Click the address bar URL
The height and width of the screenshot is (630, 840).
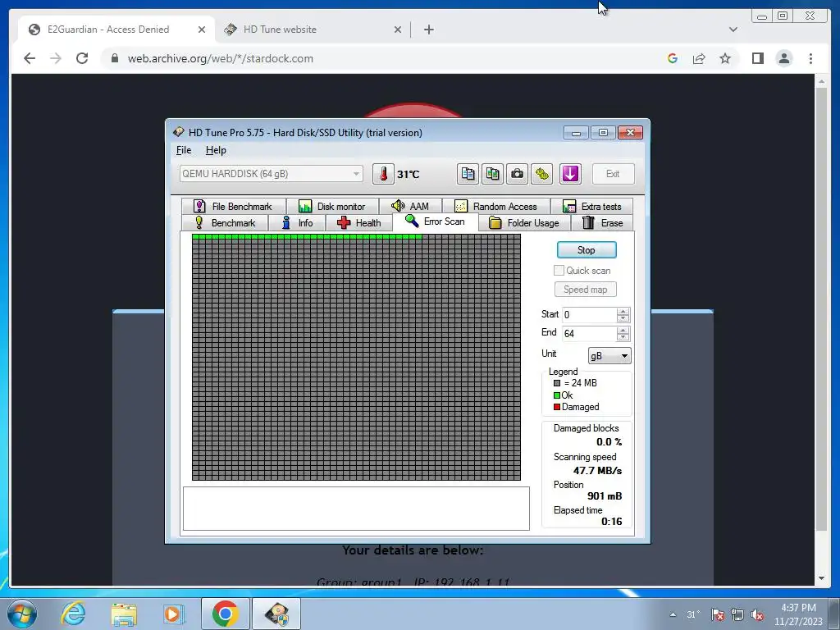click(x=220, y=58)
